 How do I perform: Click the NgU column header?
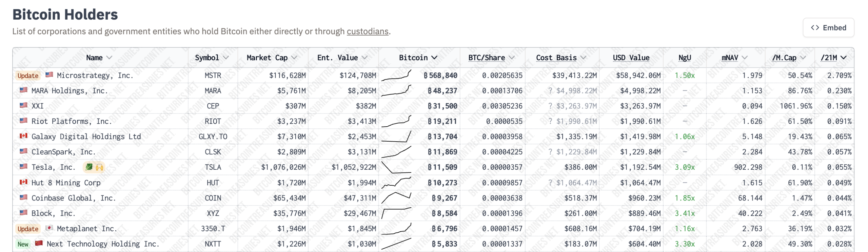[685, 58]
